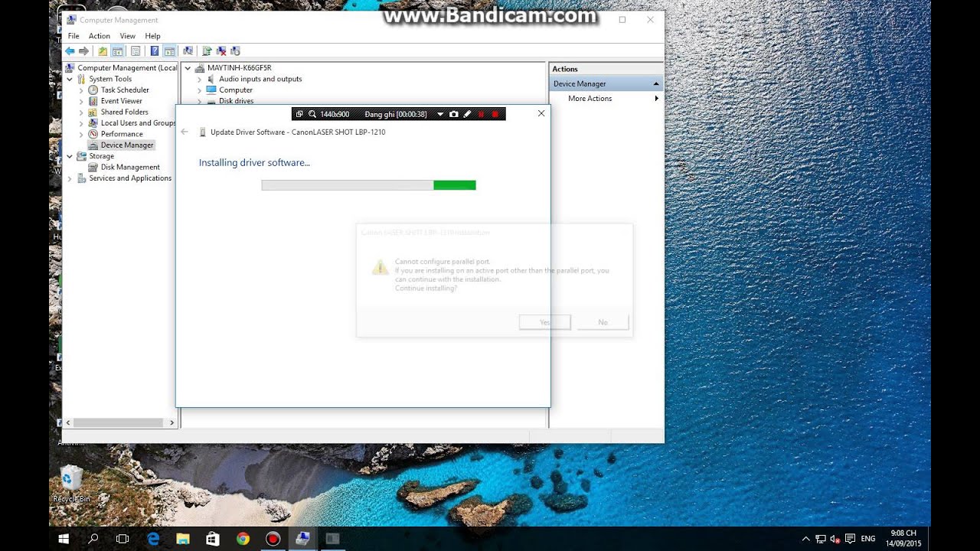Expand Audio inputs and outputs category
The image size is (980, 551).
tap(200, 79)
